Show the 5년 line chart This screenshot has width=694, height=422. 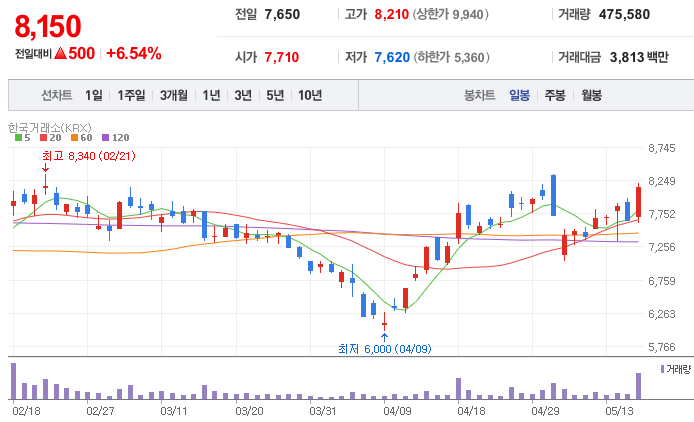click(x=275, y=95)
